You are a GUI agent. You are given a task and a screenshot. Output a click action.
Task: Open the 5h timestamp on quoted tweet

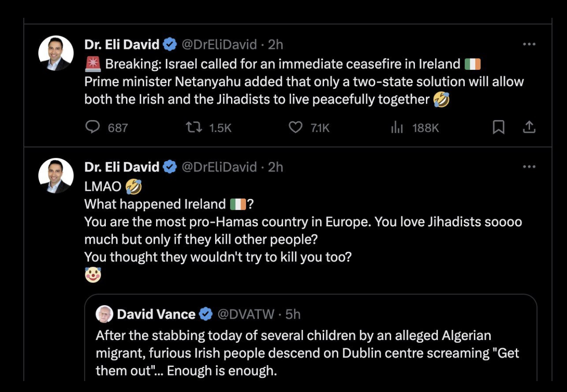click(x=293, y=314)
